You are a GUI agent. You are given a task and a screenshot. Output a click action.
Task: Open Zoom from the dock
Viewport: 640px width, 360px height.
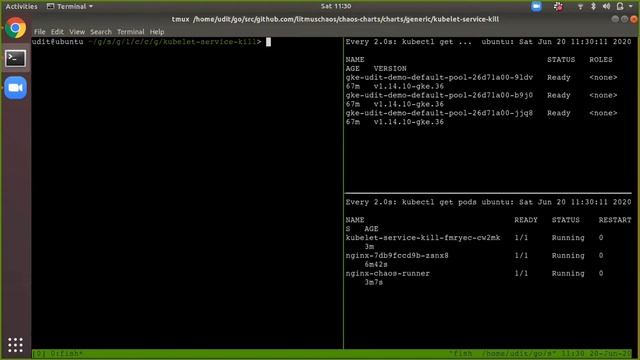click(16, 88)
